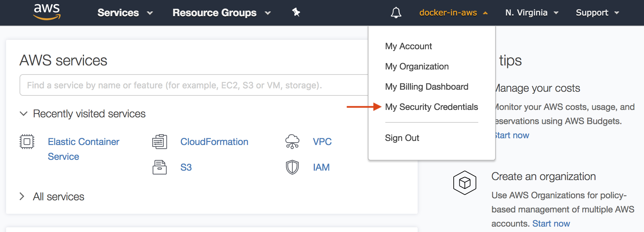Viewport: 644px width, 232px height.
Task: Open the pin shortcuts icon
Action: (296, 12)
